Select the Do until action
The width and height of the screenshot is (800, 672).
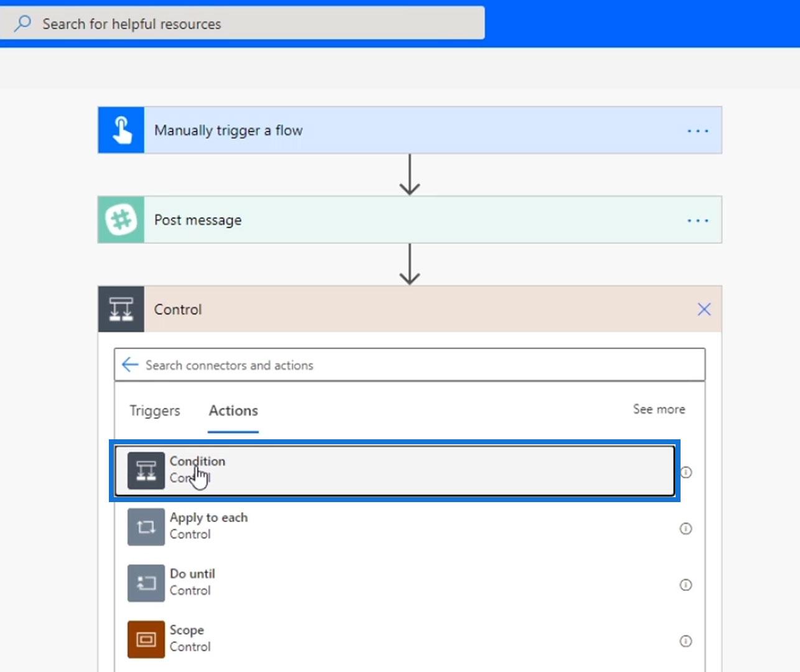click(395, 583)
